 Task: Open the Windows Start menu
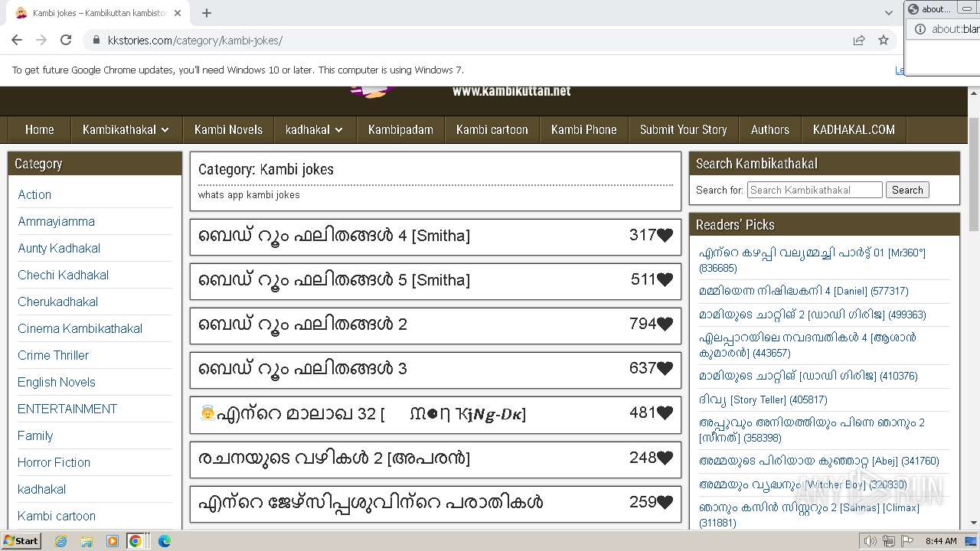pos(21,540)
